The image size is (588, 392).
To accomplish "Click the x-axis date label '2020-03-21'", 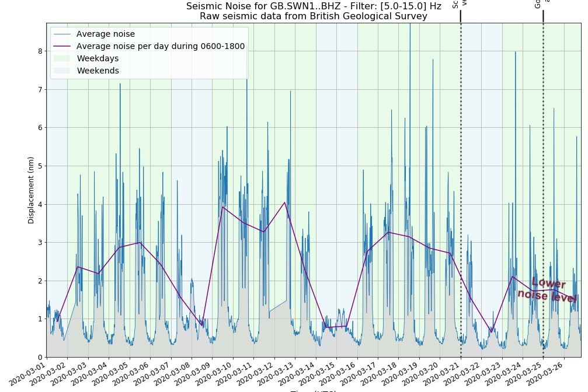I will 443,374.
